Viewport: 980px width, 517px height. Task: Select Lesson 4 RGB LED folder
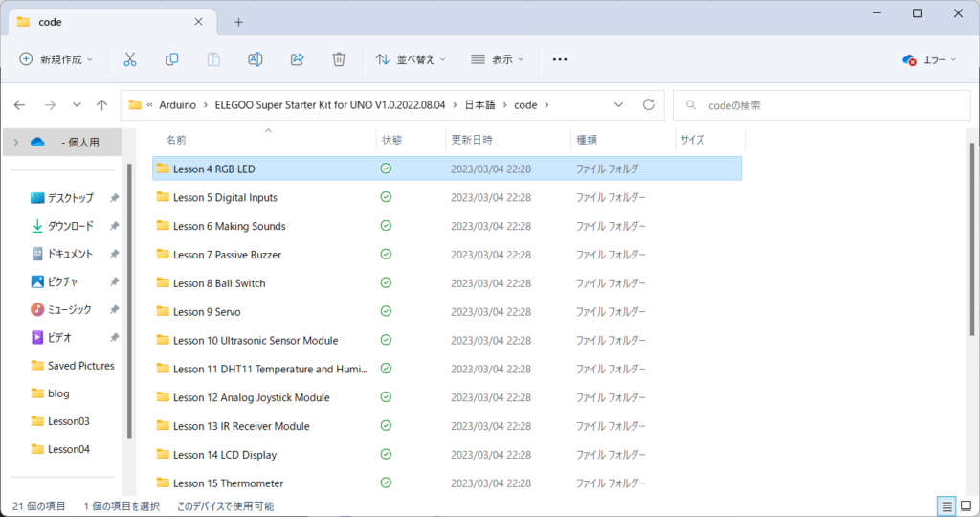pos(447,169)
